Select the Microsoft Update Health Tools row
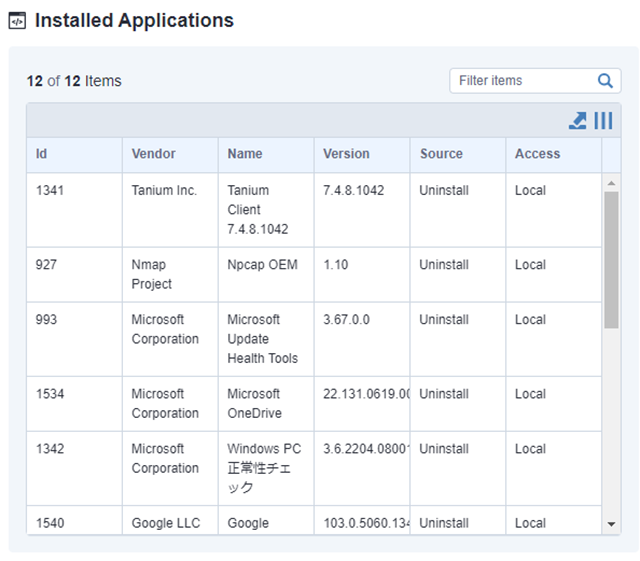 262,339
